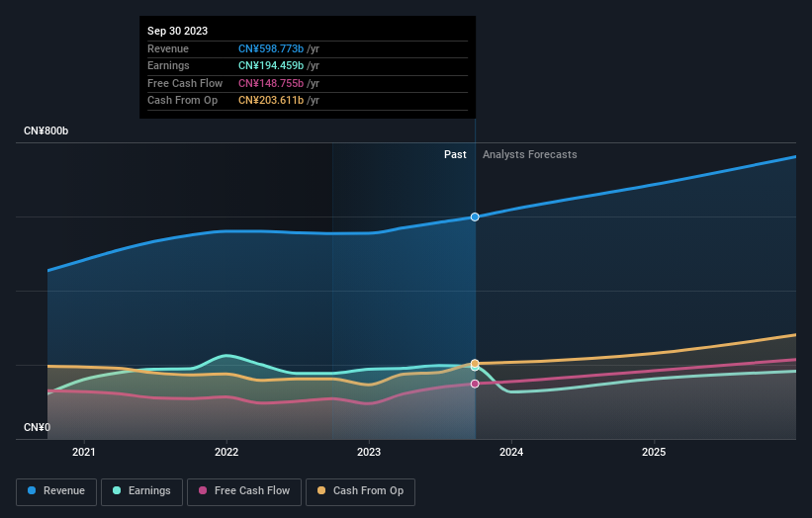
Task: Click the pink Free Cash Flow data marker
Action: click(x=475, y=384)
